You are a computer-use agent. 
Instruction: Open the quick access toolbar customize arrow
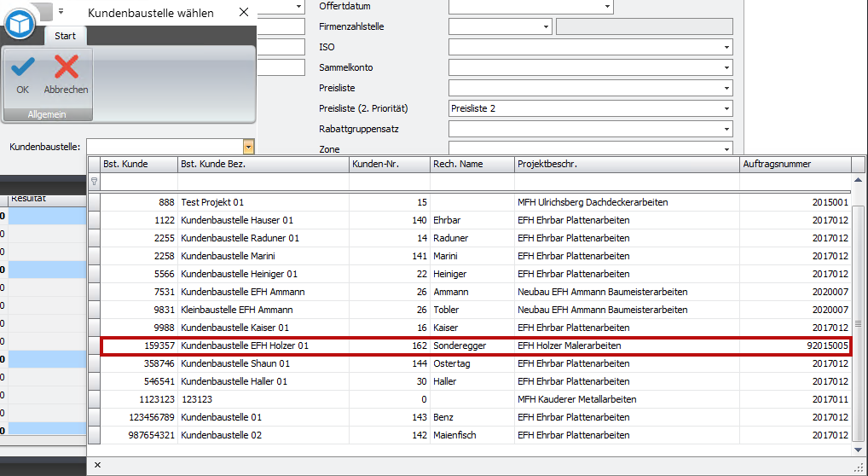pyautogui.click(x=61, y=11)
